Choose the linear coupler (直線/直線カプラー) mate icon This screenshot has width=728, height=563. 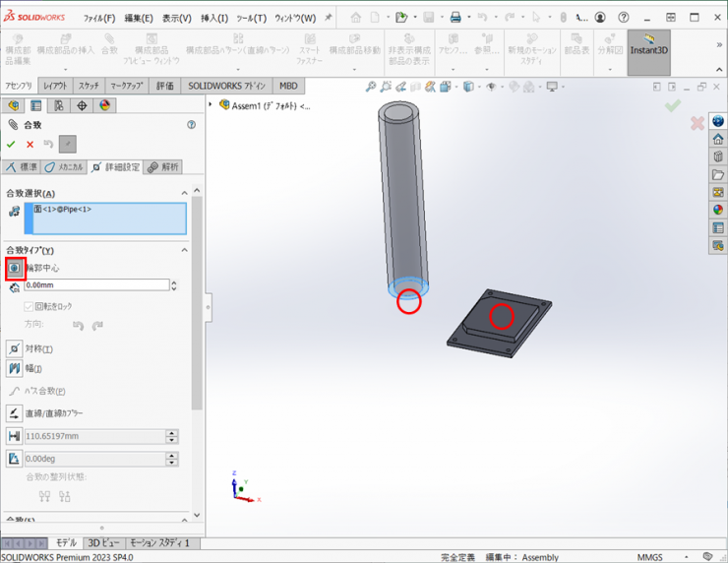14,413
